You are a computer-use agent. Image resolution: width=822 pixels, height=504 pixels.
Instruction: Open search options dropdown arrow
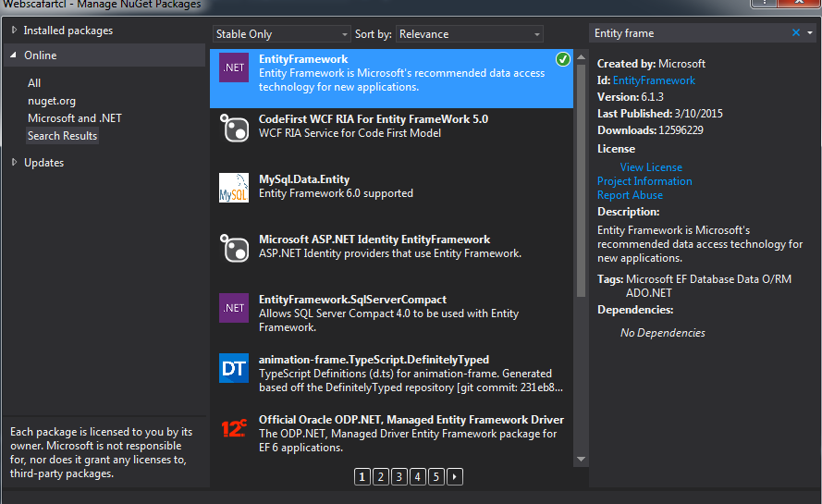click(810, 33)
